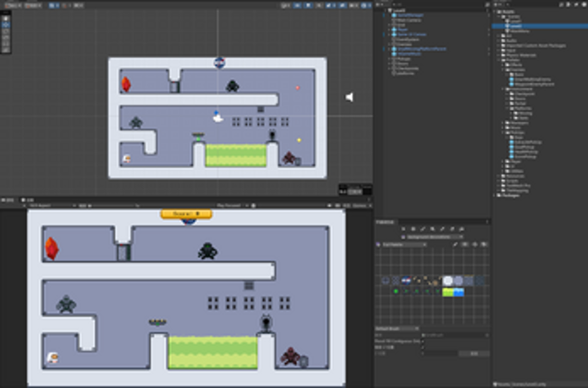Viewport: 588px width, 388px height.
Task: Select SmartWalkingEnemy prefab in Project
Action: (x=530, y=79)
